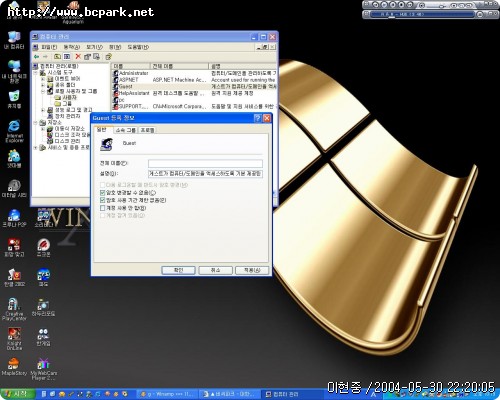Open the Recycle Bin (휴지통) desktop icon

(14, 99)
